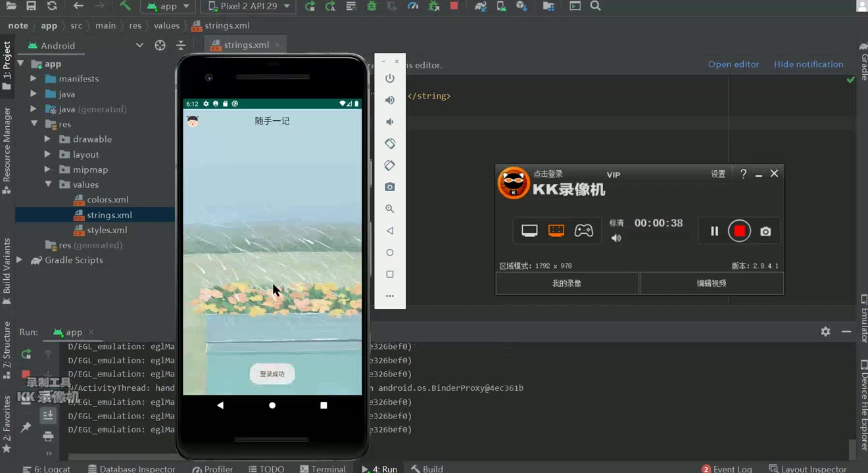Open the AVD Manager device icon
Viewport: 868px width, 473px height.
point(501,6)
